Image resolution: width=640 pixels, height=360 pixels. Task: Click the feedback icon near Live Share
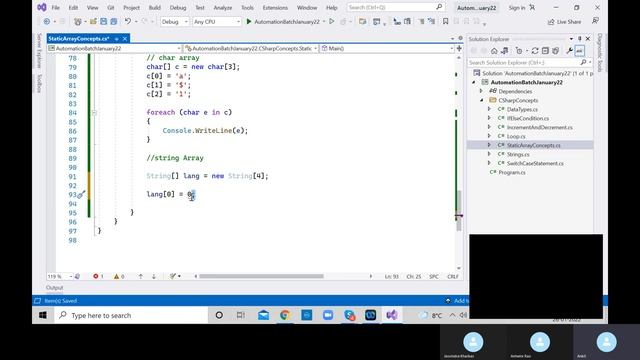pos(596,21)
